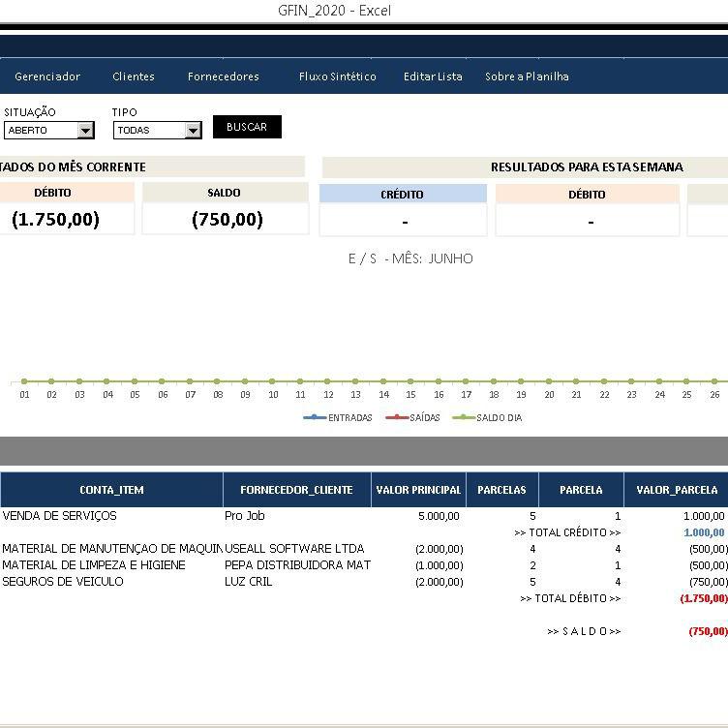728x728 pixels.
Task: Click the CONTA_ITEM column header
Action: [111, 490]
